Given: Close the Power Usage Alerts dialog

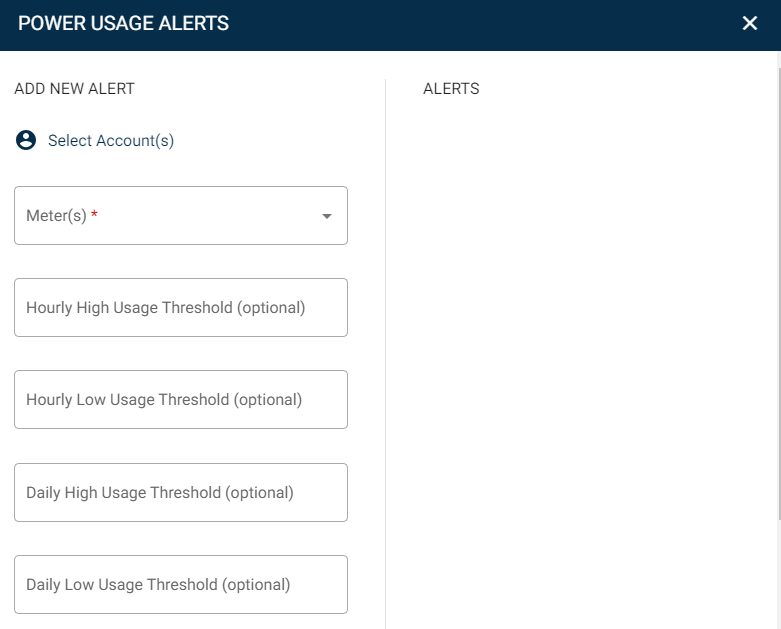Looking at the screenshot, I should (x=750, y=23).
